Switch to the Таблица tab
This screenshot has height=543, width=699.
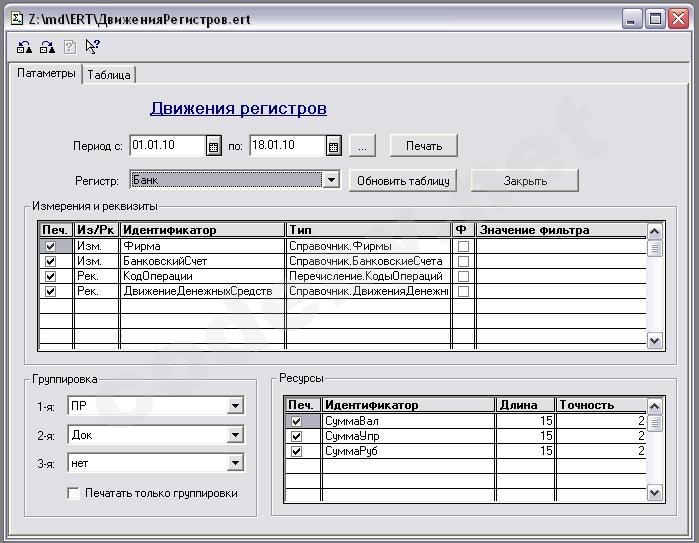click(x=108, y=75)
